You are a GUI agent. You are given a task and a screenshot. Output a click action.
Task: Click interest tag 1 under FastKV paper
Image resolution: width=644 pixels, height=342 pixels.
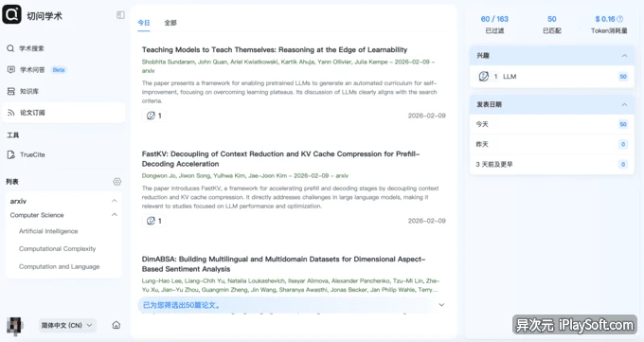(154, 221)
